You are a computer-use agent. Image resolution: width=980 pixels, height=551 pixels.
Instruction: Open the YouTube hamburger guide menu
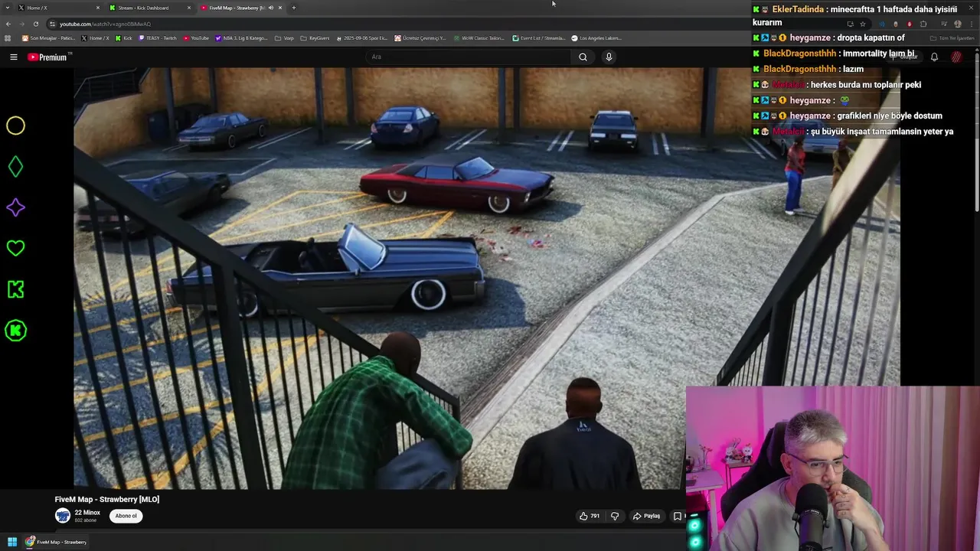point(13,57)
